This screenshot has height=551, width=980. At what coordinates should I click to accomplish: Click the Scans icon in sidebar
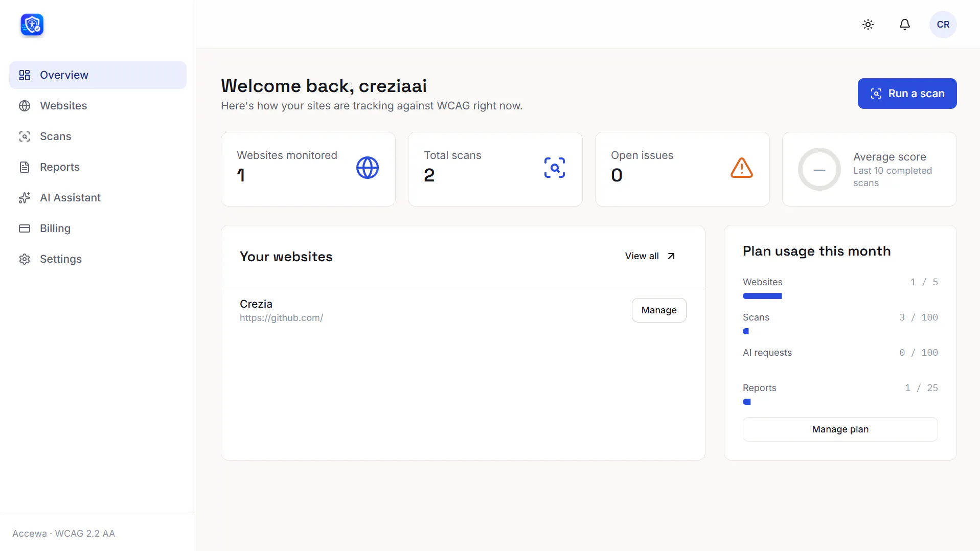click(25, 136)
